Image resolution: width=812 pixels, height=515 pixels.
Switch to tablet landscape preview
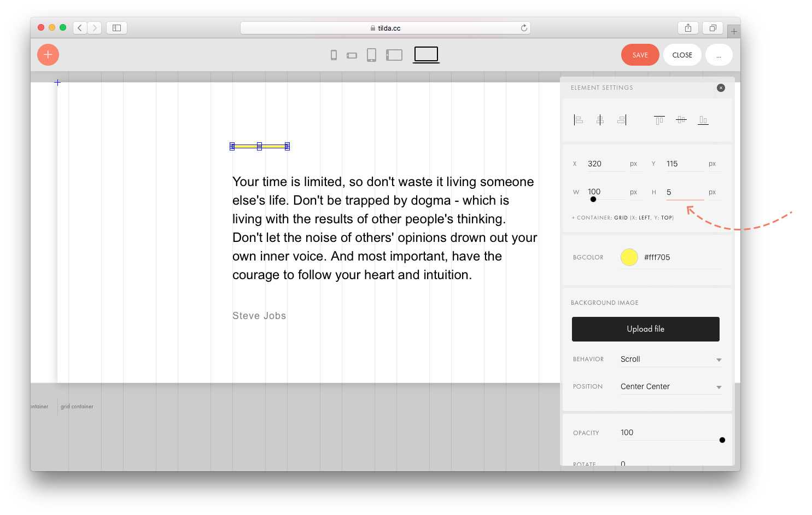pyautogui.click(x=394, y=55)
